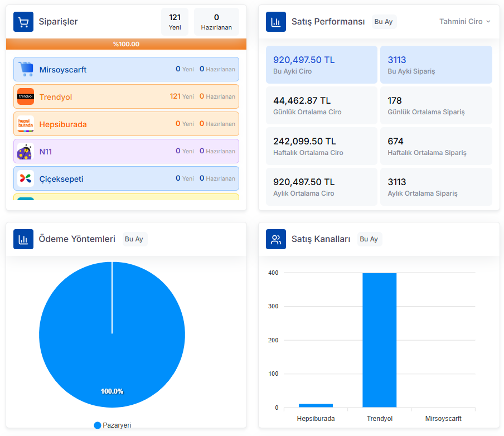Click the Trendyol logo icon
The height and width of the screenshot is (436, 504).
click(x=26, y=96)
